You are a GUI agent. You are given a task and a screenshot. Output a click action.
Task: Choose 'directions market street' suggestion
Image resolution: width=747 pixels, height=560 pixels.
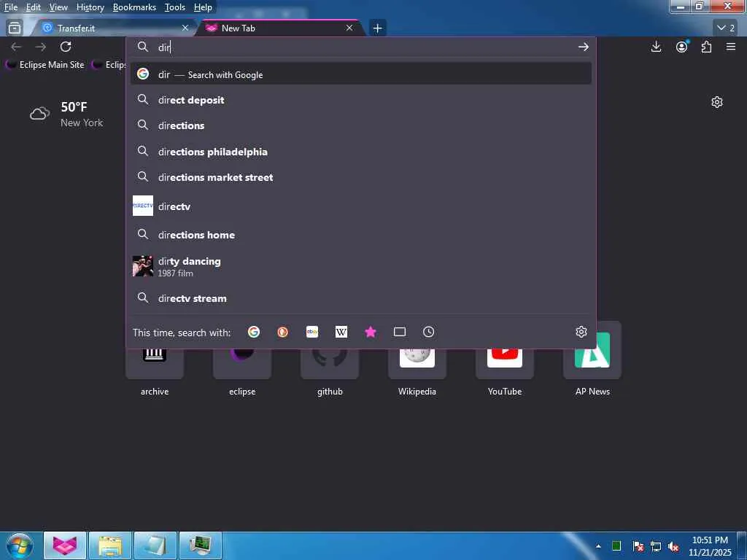361,177
